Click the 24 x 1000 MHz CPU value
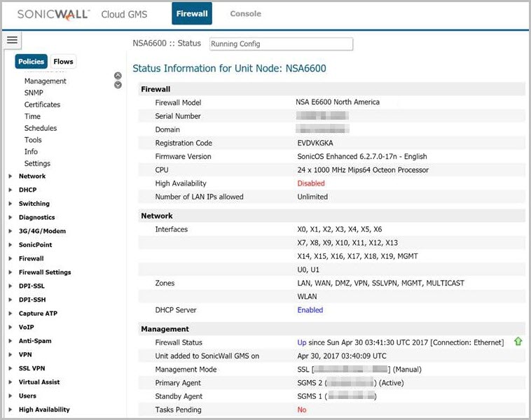This screenshot has width=531, height=420. (x=363, y=170)
